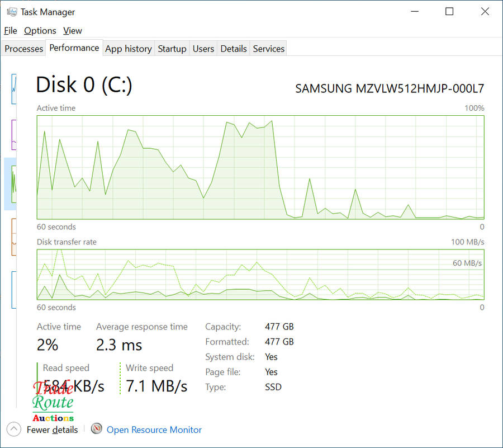Image resolution: width=503 pixels, height=448 pixels.
Task: Open the Options menu
Action: 40,31
